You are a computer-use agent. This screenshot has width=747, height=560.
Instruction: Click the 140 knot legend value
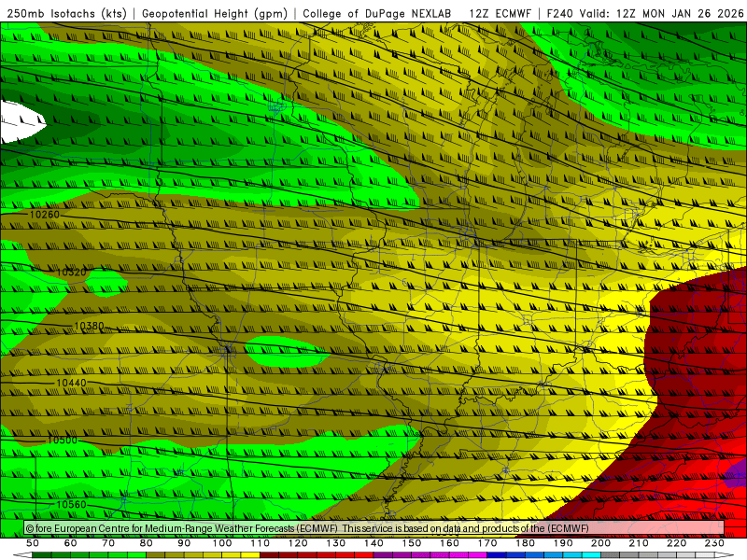tap(373, 543)
